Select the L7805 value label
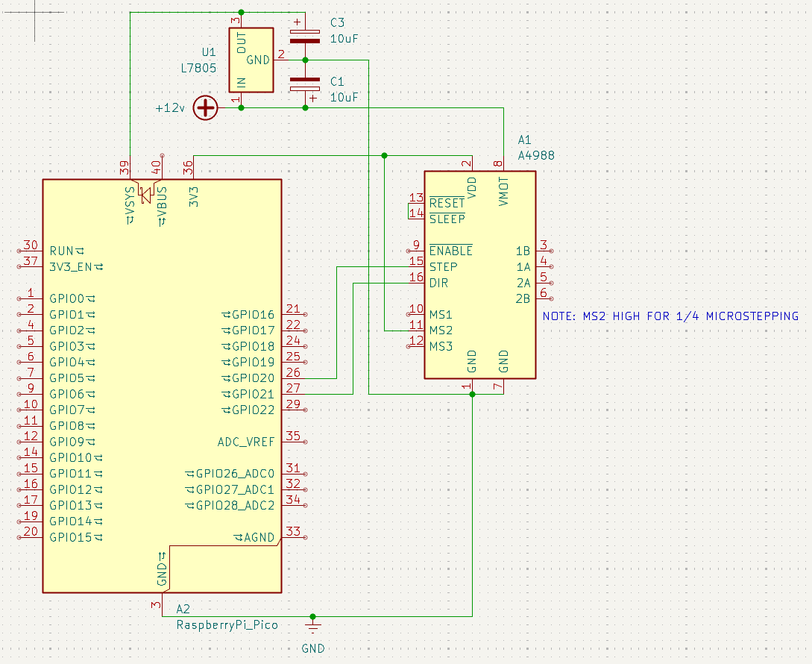812x664 pixels. [x=199, y=68]
